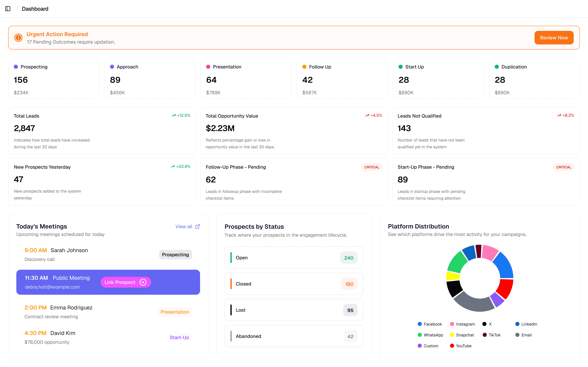Click the New Prospects Yesterday trend icon
The height and width of the screenshot is (367, 588).
(x=173, y=167)
